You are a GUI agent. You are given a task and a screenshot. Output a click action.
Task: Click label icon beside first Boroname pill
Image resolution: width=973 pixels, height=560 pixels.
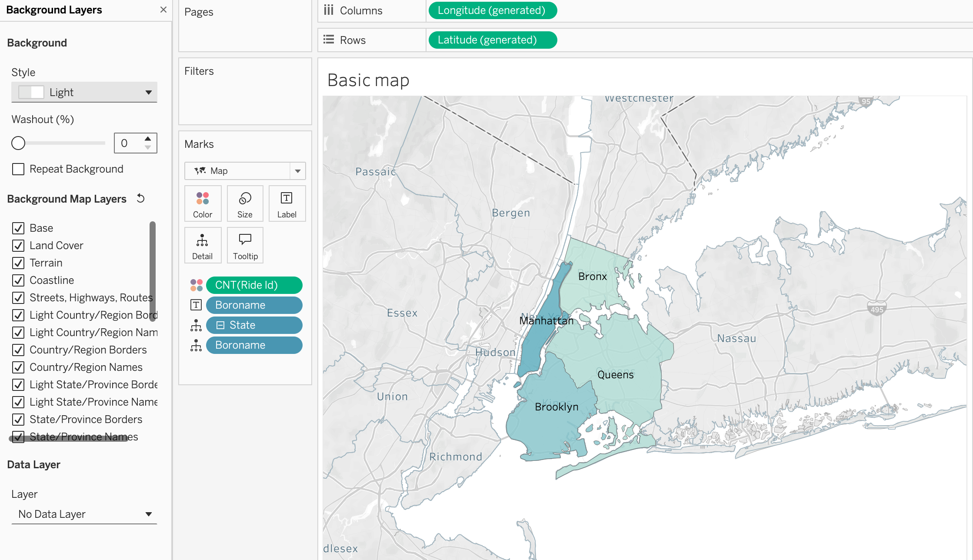196,305
